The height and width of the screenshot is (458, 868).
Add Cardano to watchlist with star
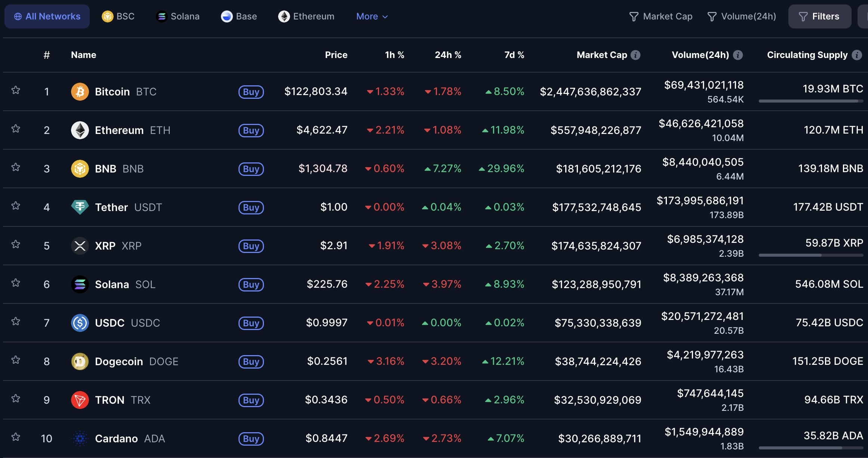tap(16, 437)
